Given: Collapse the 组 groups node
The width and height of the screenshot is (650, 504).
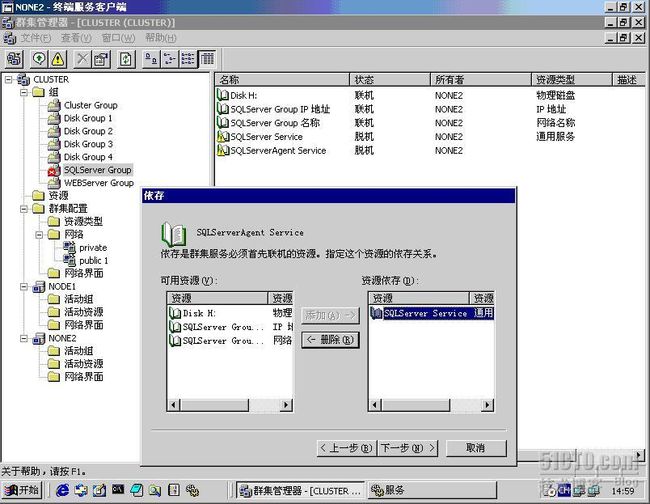Looking at the screenshot, I should (x=24, y=92).
